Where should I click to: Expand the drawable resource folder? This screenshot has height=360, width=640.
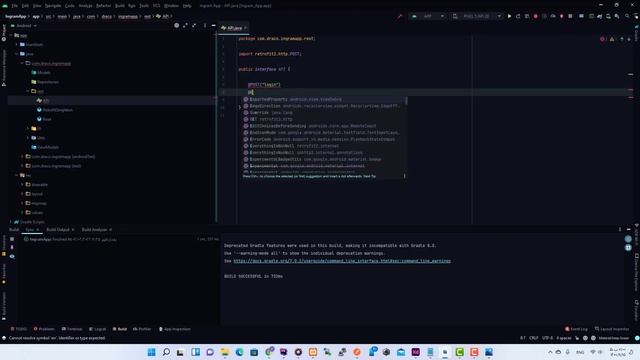(x=22, y=184)
